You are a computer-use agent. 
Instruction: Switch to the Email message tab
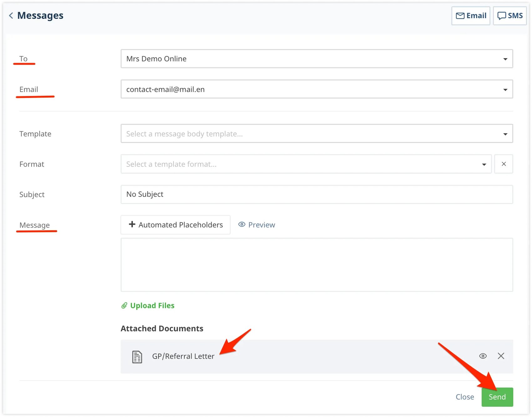pyautogui.click(x=471, y=16)
